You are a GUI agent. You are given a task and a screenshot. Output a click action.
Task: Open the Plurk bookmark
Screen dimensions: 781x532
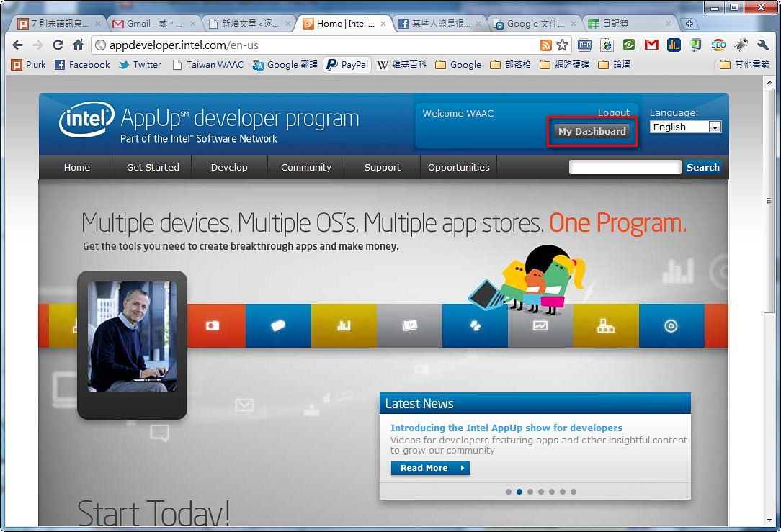click(x=28, y=65)
